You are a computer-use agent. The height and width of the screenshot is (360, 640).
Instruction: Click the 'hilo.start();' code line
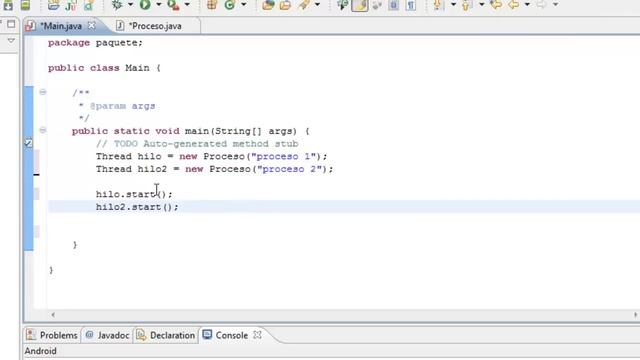pyautogui.click(x=134, y=194)
